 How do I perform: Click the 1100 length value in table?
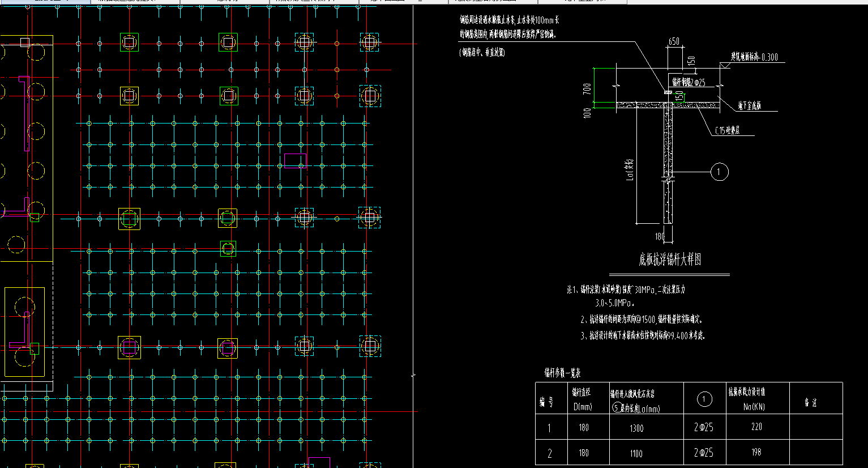[x=636, y=453]
